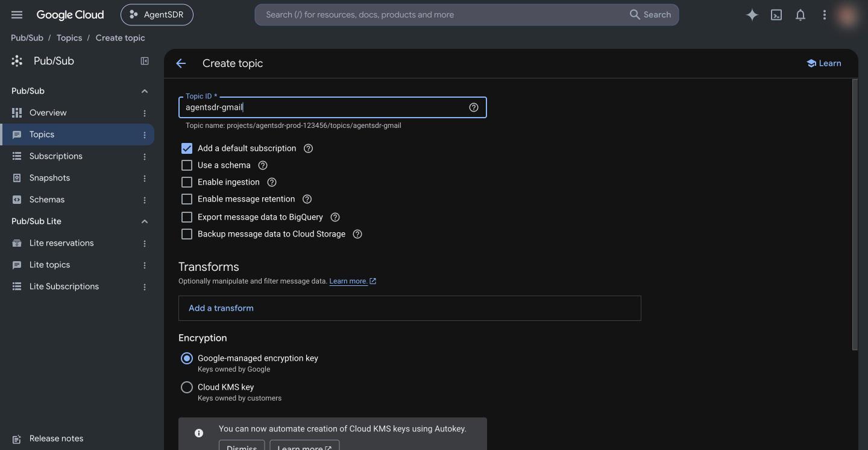Image resolution: width=868 pixels, height=450 pixels.
Task: Enable the Use a schema checkbox
Action: point(187,165)
